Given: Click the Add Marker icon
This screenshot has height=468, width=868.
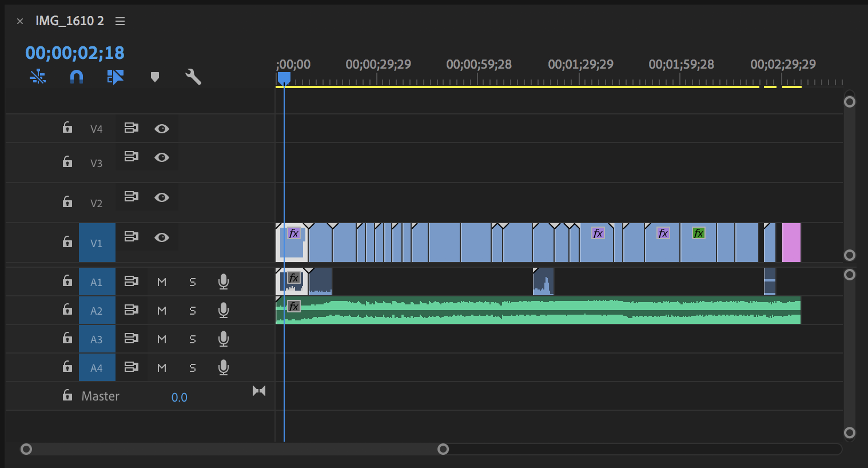Looking at the screenshot, I should tap(154, 77).
